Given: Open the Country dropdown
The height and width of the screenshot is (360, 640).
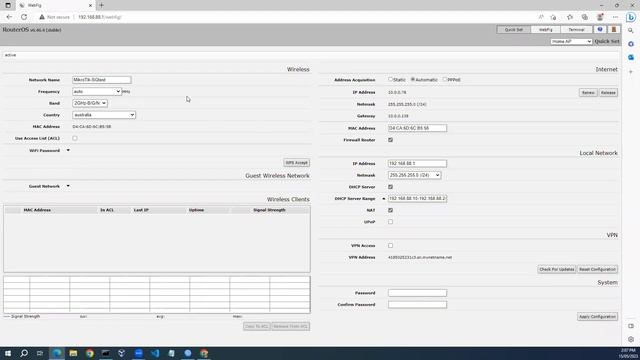Looking at the screenshot, I should point(104,115).
